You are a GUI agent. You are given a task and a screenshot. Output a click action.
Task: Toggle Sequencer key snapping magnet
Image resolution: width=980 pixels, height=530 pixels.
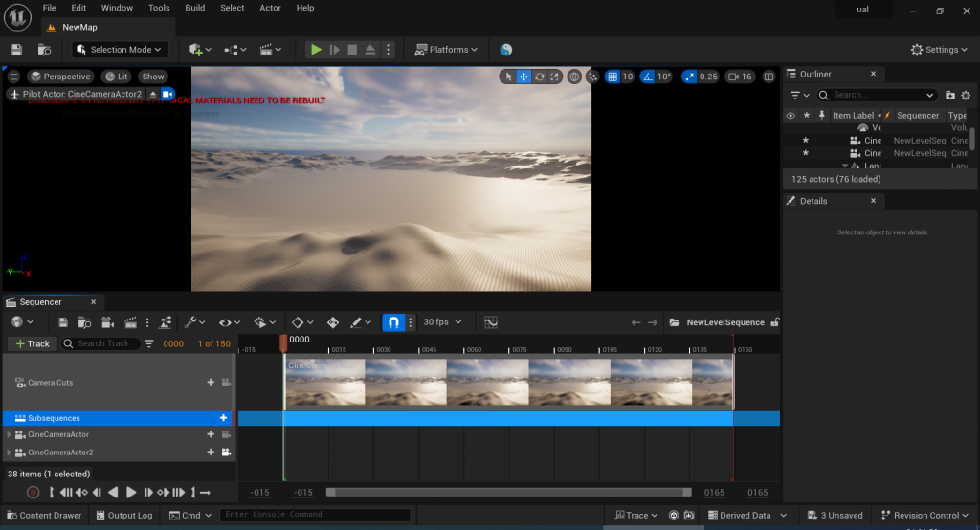coord(392,323)
